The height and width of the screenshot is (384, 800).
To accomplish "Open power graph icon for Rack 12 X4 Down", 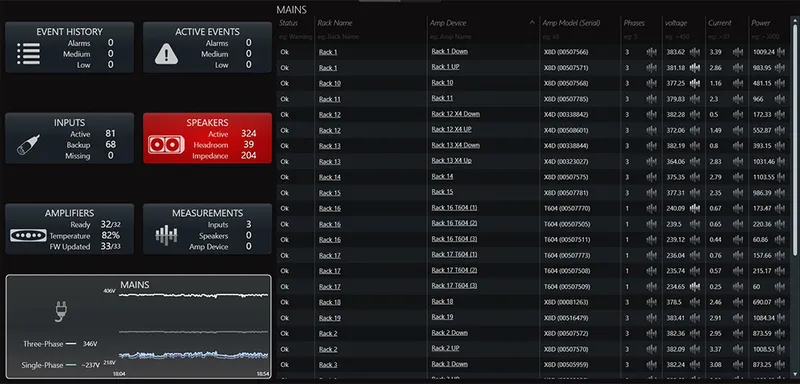I will [781, 115].
